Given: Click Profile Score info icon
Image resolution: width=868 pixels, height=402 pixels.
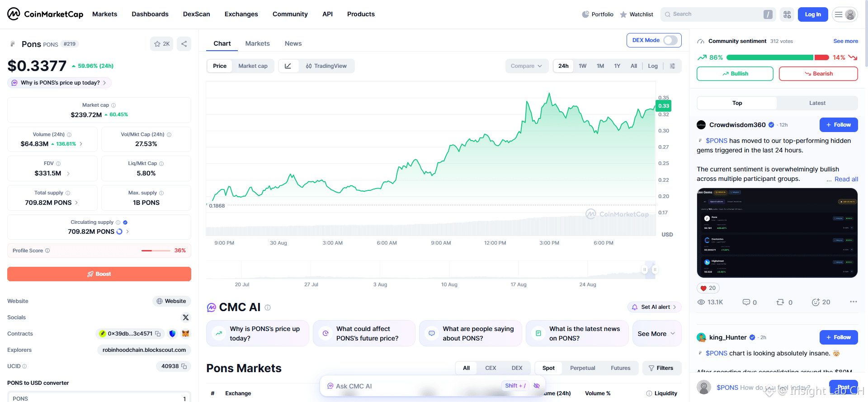Looking at the screenshot, I should pos(47,251).
